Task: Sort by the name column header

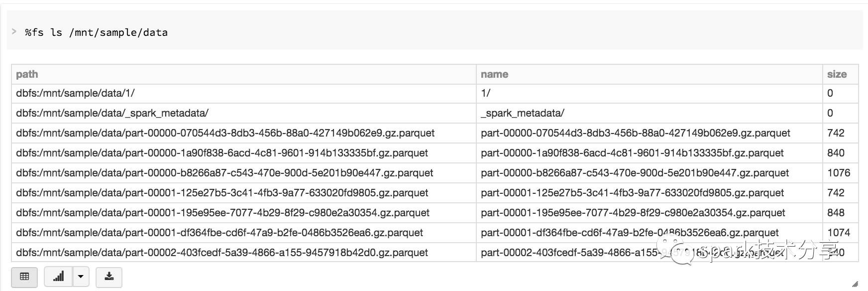Action: click(494, 74)
